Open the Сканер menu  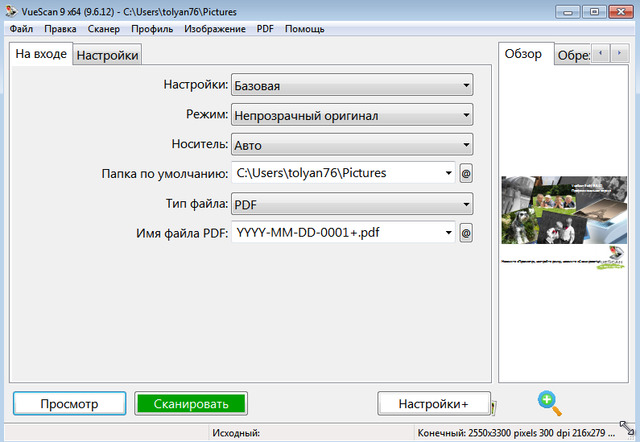click(x=104, y=29)
